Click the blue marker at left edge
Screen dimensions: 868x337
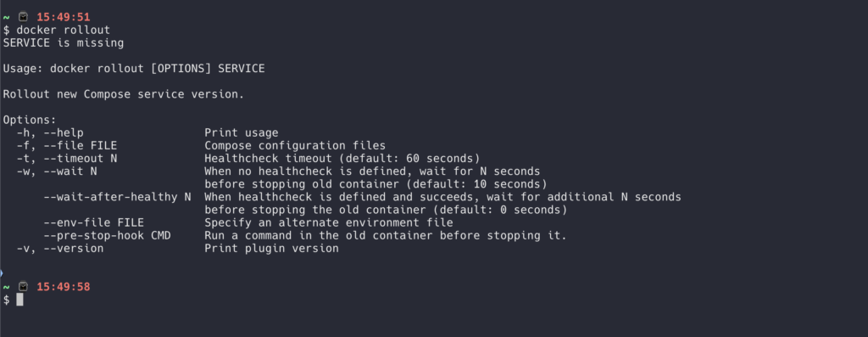[2, 273]
